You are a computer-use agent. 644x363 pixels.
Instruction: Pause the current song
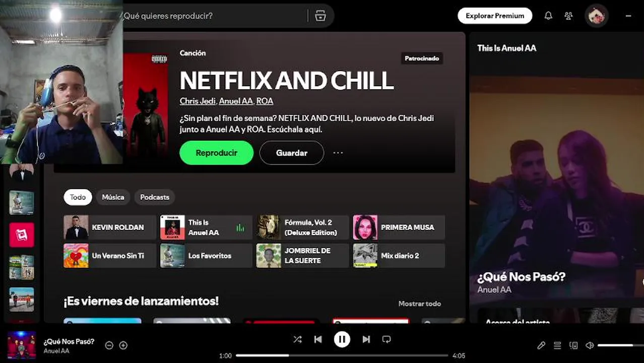342,339
